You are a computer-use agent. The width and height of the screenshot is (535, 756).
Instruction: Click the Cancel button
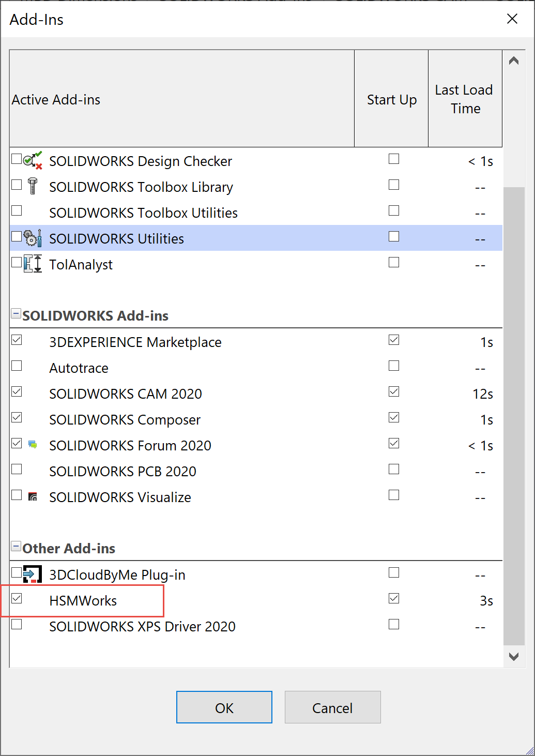[332, 707]
